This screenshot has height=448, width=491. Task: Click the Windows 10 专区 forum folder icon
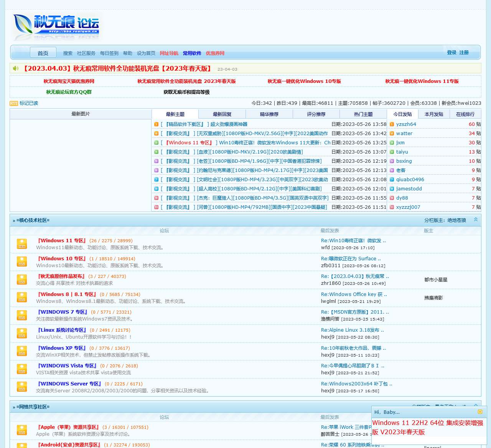22,262
